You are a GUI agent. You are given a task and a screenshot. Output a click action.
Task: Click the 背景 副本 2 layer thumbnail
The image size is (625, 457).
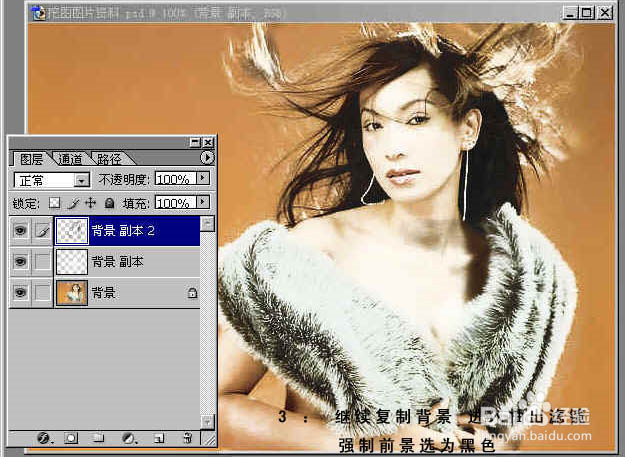[x=72, y=231]
